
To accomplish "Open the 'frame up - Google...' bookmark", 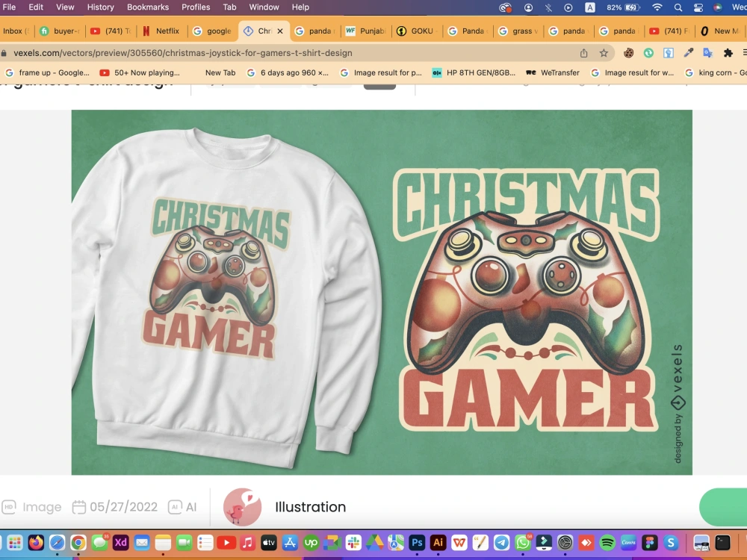I will coord(47,73).
